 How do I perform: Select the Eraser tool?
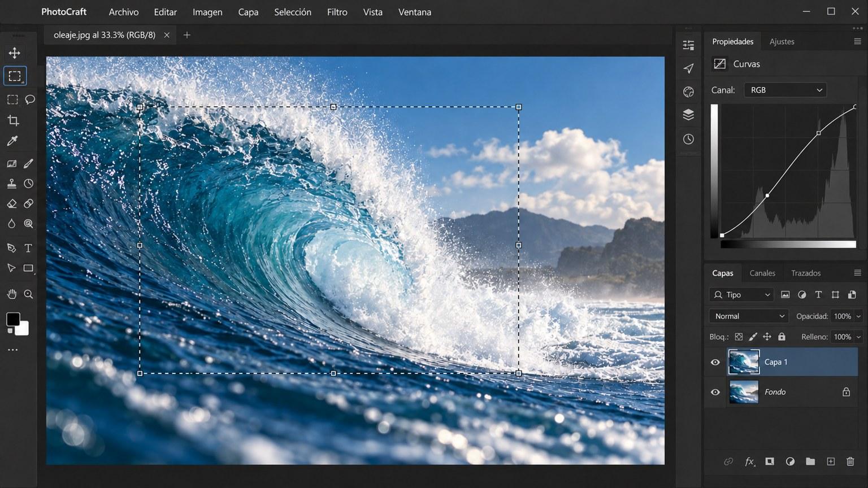[x=11, y=204]
